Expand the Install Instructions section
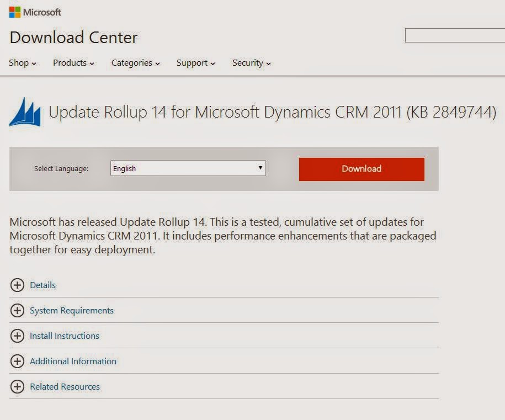 [65, 336]
